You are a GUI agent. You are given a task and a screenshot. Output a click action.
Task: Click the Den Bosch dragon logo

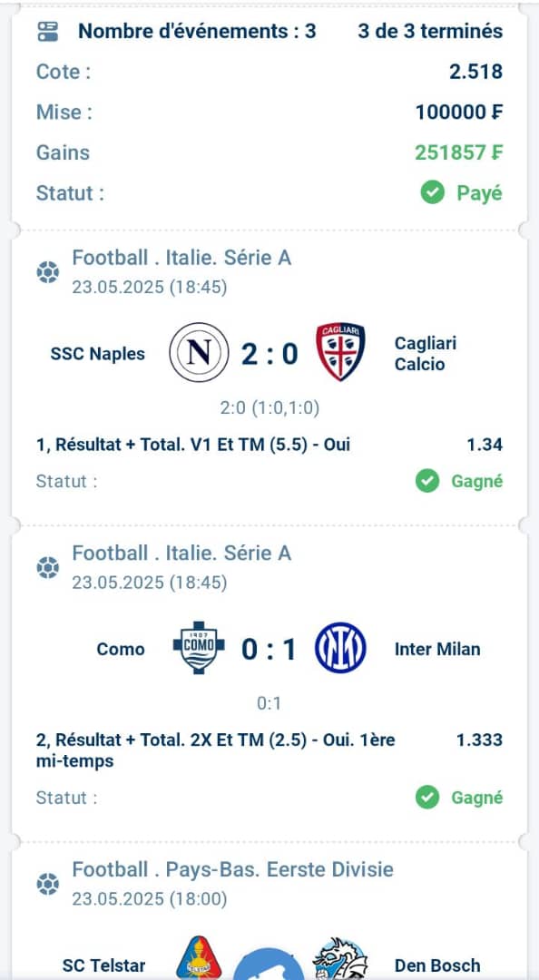pos(340,958)
